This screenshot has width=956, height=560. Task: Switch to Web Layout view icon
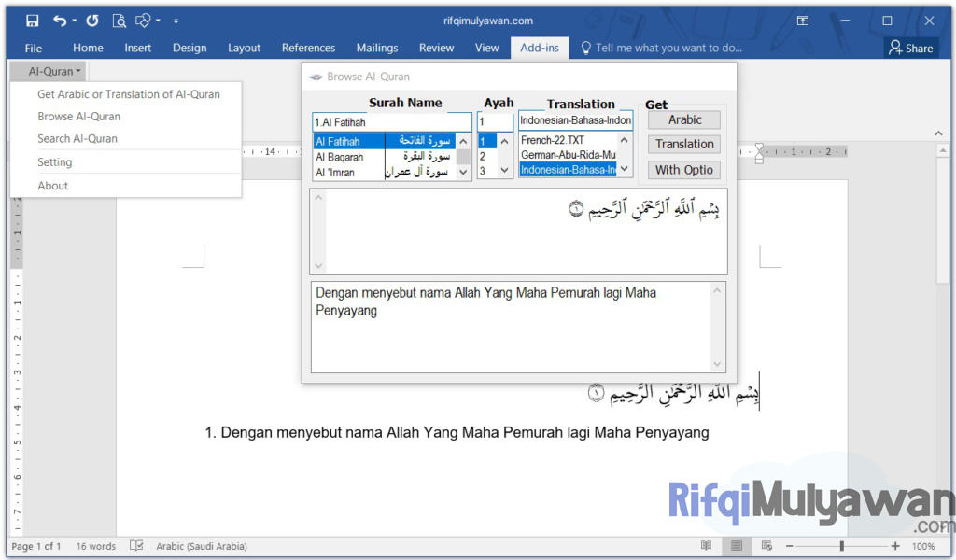click(x=766, y=546)
